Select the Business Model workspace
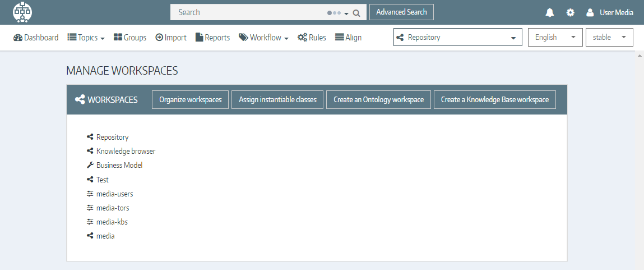 click(119, 166)
